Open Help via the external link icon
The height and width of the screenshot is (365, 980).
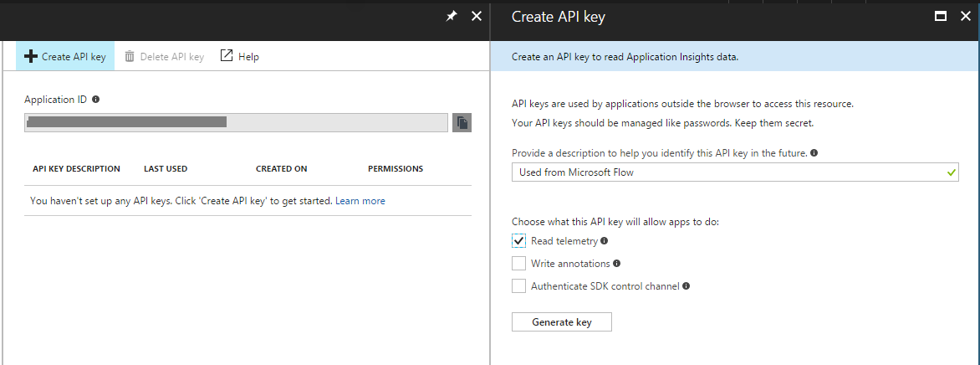tap(226, 55)
